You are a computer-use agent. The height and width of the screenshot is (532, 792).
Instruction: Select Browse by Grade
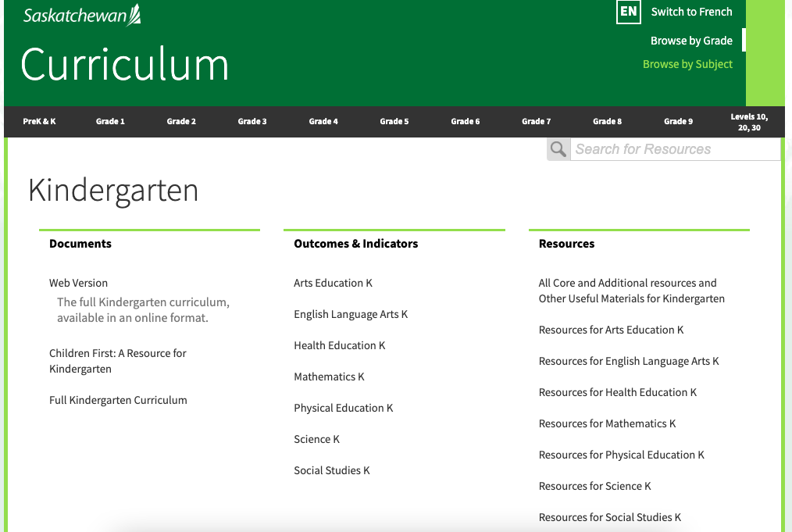691,41
